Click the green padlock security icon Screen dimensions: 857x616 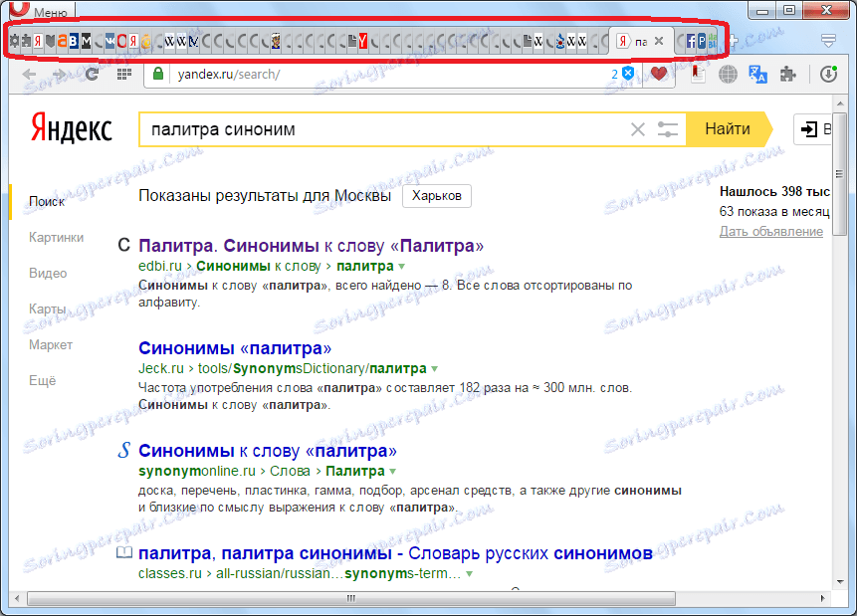(x=158, y=74)
